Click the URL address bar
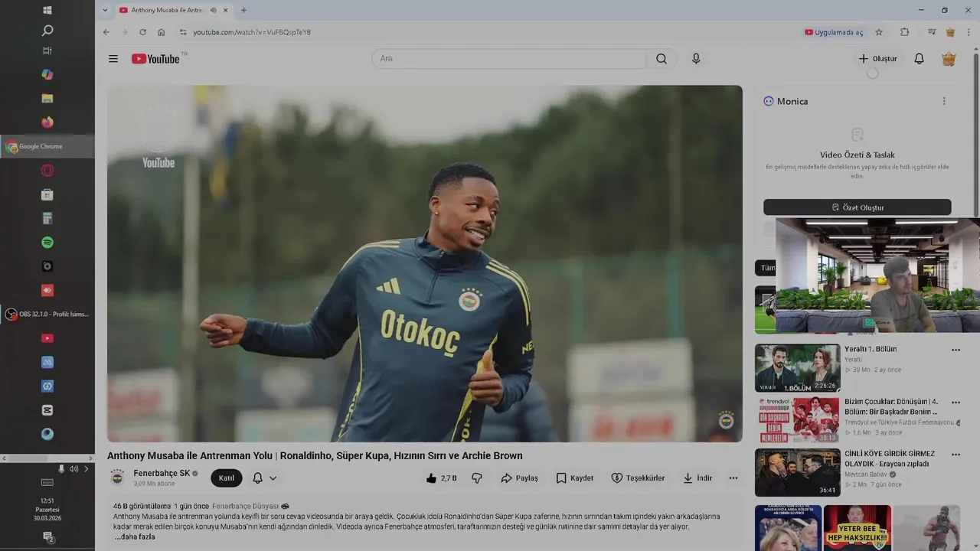The height and width of the screenshot is (551, 980). pyautogui.click(x=490, y=32)
